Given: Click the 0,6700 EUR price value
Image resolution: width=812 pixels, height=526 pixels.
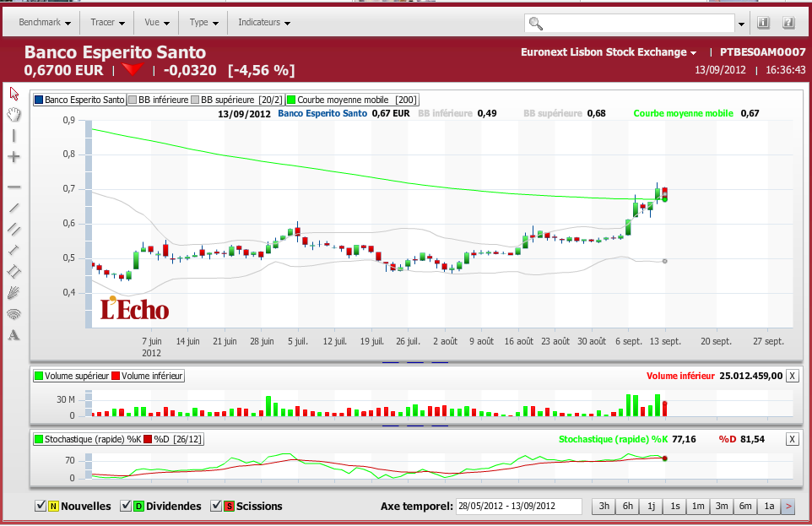Looking at the screenshot, I should tap(63, 70).
